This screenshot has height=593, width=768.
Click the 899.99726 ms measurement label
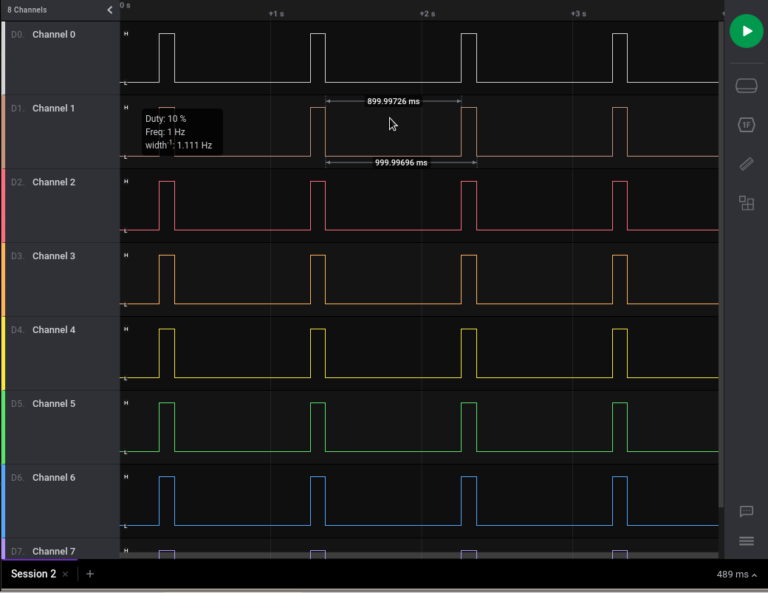pyautogui.click(x=393, y=101)
